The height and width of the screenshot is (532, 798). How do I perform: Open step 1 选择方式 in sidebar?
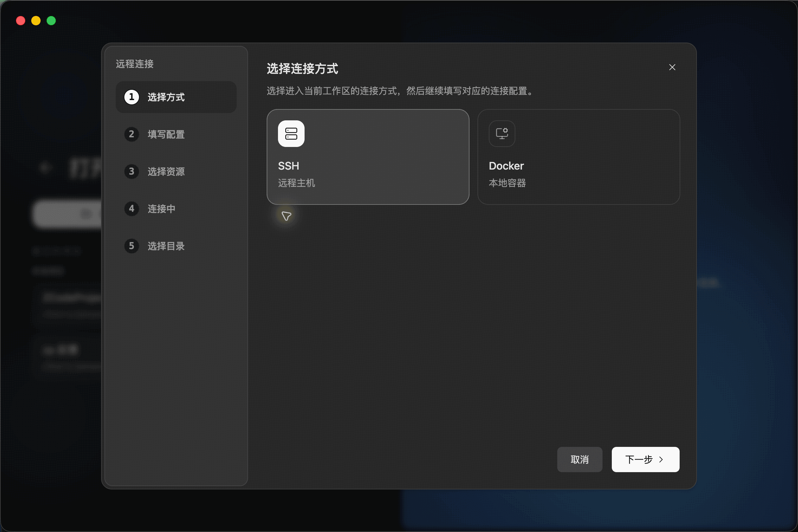pos(176,97)
